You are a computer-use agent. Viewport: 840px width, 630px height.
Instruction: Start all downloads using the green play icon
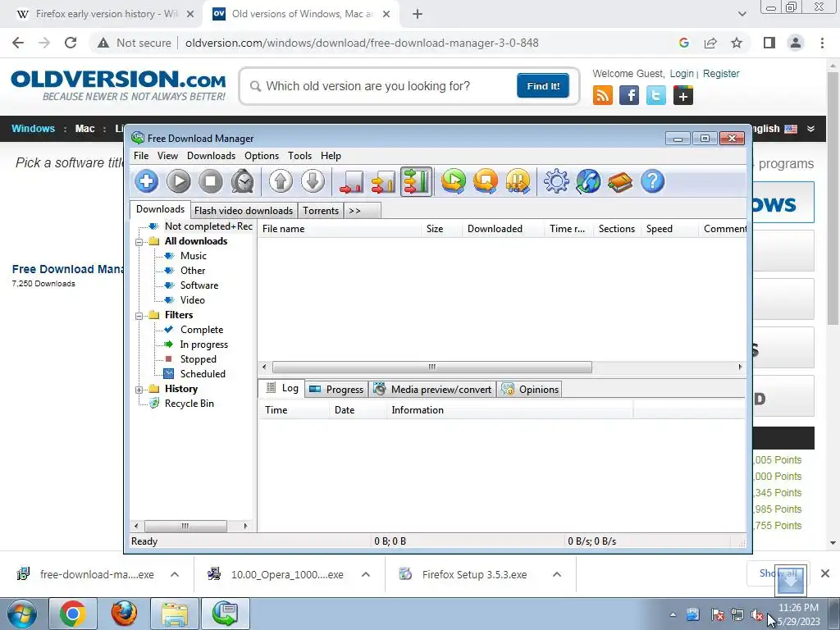(453, 181)
